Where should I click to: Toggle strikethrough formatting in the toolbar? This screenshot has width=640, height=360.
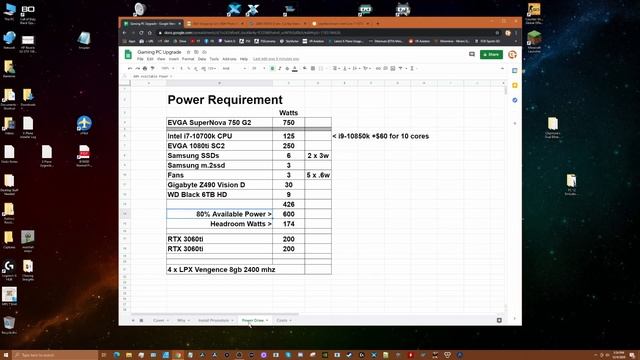287,68
